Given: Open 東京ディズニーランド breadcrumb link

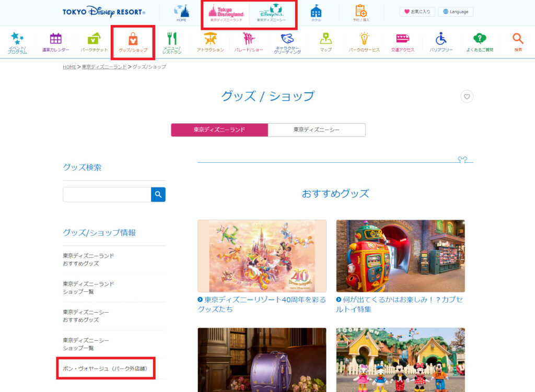Looking at the screenshot, I should (x=104, y=67).
